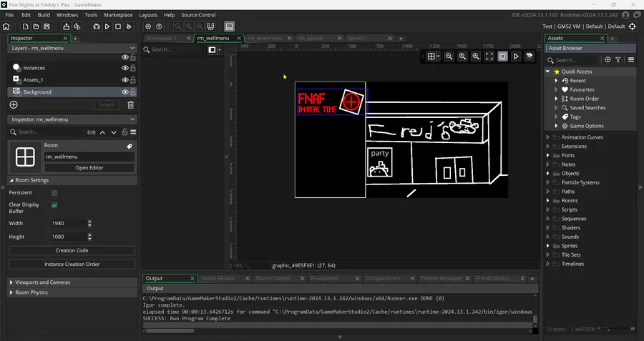Viewport: 644px width, 341px height.
Task: Open Game Options gear icon in toolbar
Action: (x=148, y=26)
